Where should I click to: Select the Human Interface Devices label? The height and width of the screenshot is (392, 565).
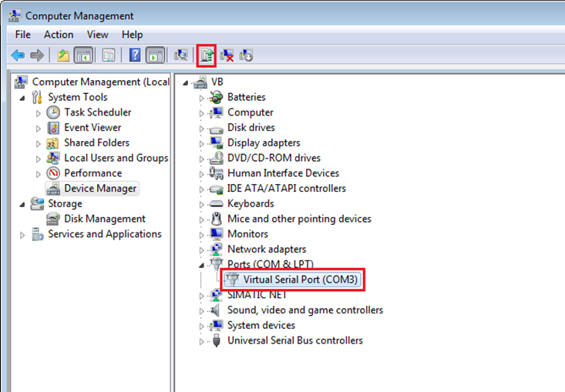tap(283, 173)
